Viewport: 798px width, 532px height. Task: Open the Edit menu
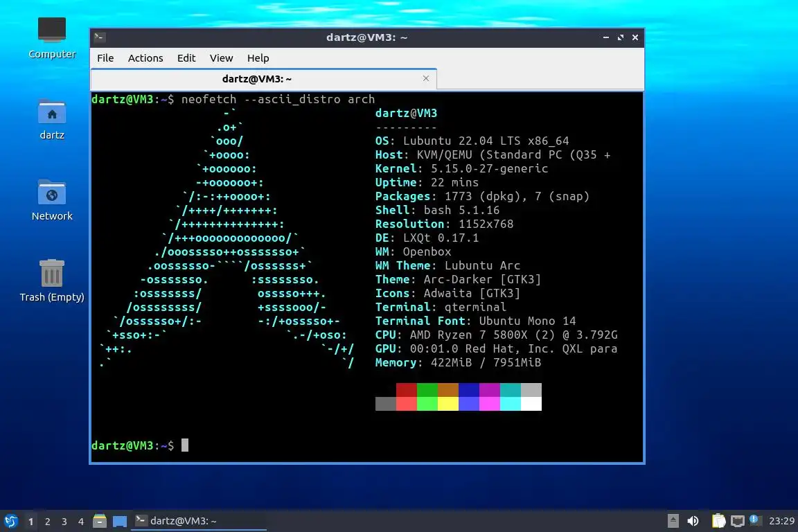tap(186, 58)
